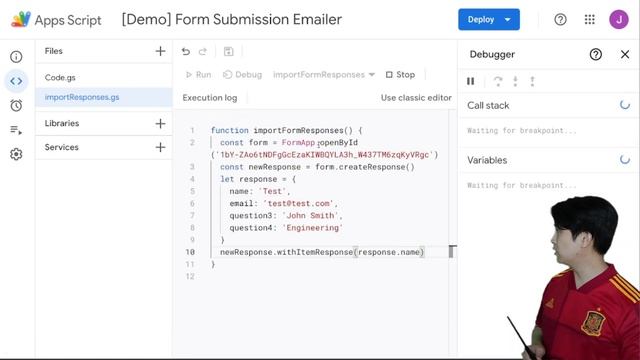Open the account avatar J
Viewport: 640px width, 360px height.
(619, 19)
